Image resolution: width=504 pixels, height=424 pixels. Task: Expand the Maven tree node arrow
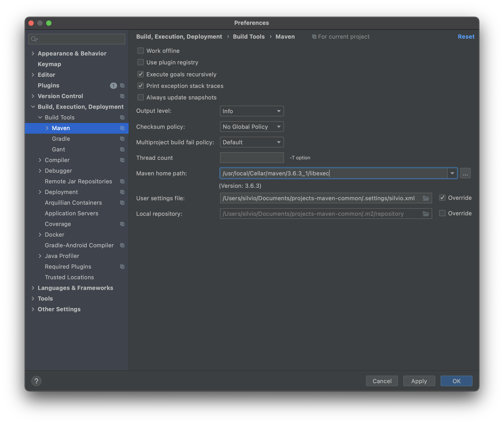coord(47,128)
